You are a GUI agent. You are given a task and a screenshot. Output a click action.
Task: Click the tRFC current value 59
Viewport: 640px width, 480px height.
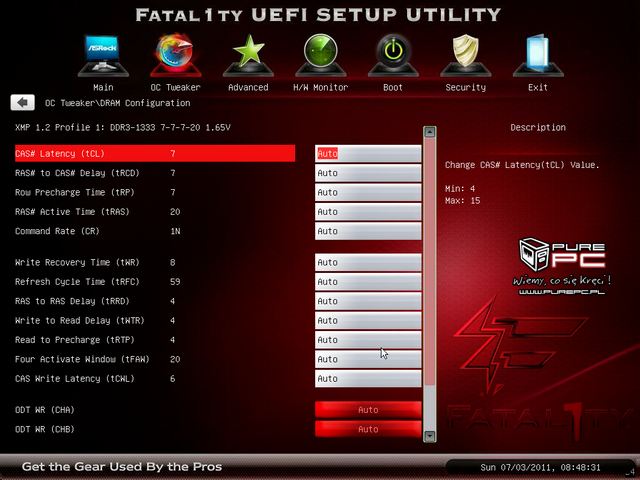coord(175,282)
